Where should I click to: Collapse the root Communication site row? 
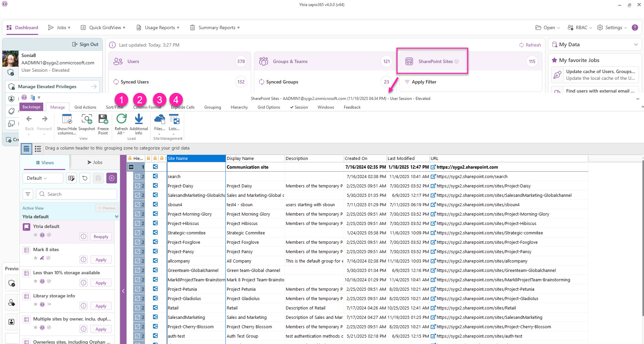click(131, 167)
